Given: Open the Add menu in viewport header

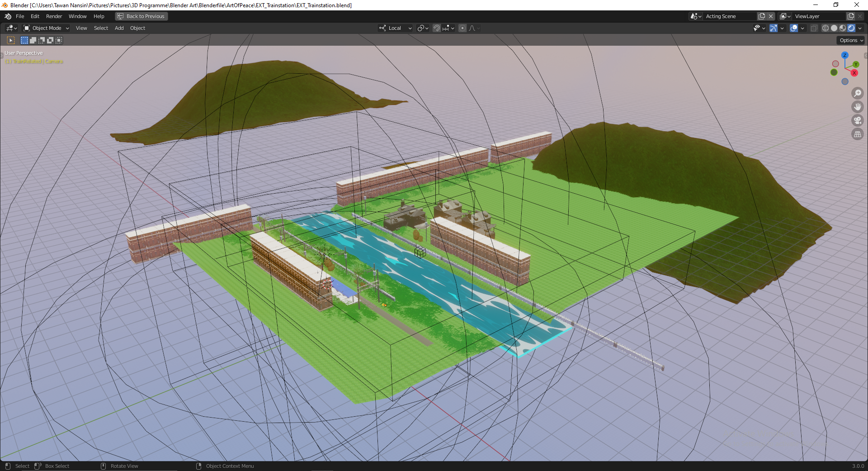Looking at the screenshot, I should point(119,28).
